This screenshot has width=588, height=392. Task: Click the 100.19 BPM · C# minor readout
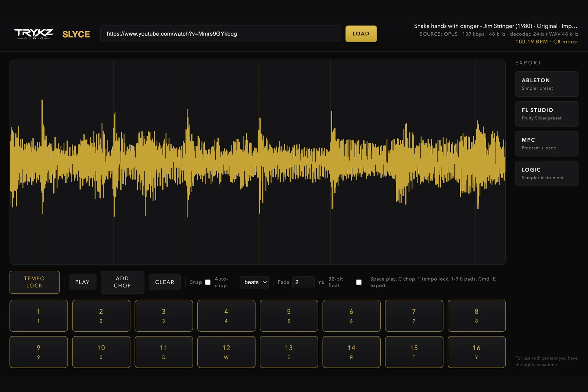point(547,42)
